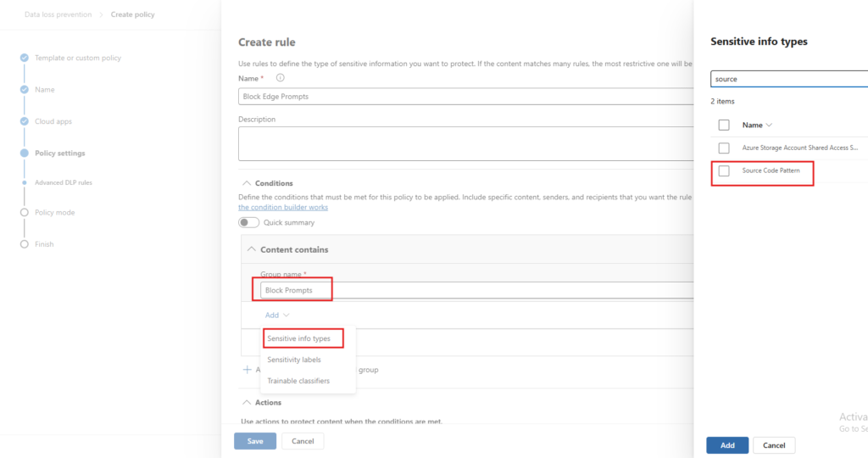Collapse the Content contains section
Viewport: 868px width, 458px height.
252,249
